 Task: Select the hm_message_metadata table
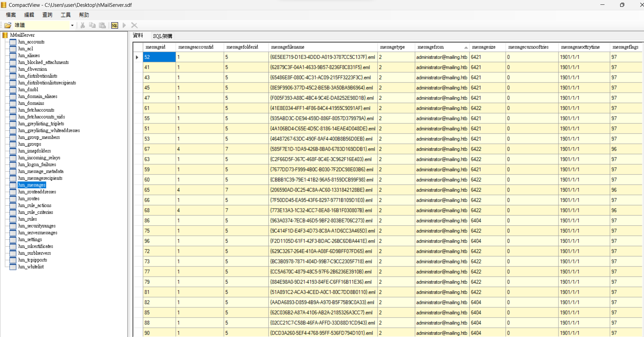coord(41,171)
